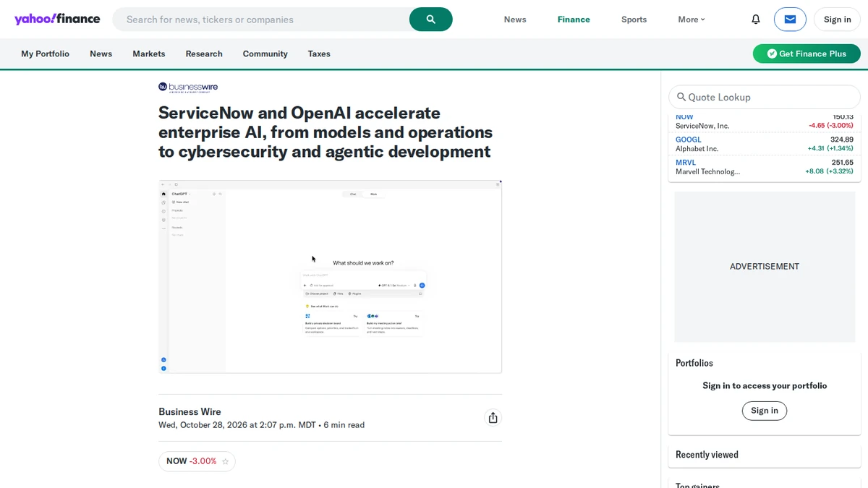This screenshot has width=868, height=488.
Task: Focus the Quote Lookup field
Action: tap(765, 97)
